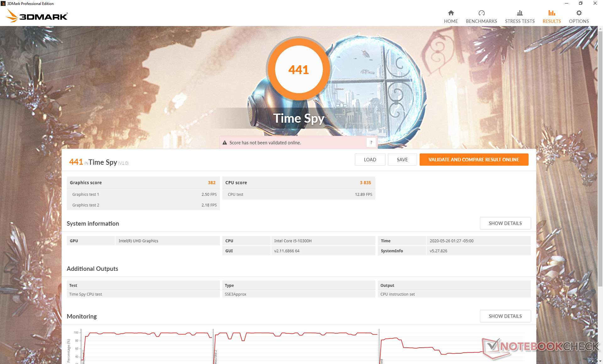Click the warning triangle validation icon

click(225, 143)
